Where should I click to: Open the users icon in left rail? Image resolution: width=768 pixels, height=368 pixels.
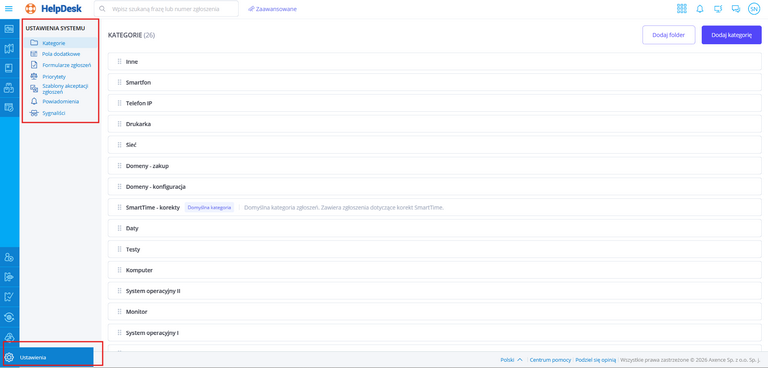tap(9, 257)
